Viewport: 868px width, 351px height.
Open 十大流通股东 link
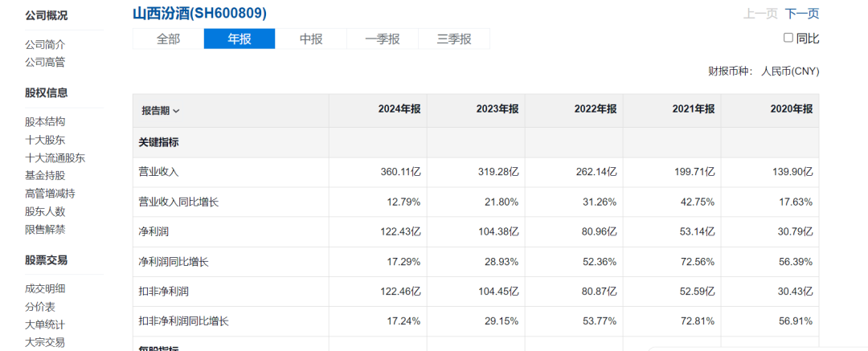pyautogui.click(x=55, y=158)
